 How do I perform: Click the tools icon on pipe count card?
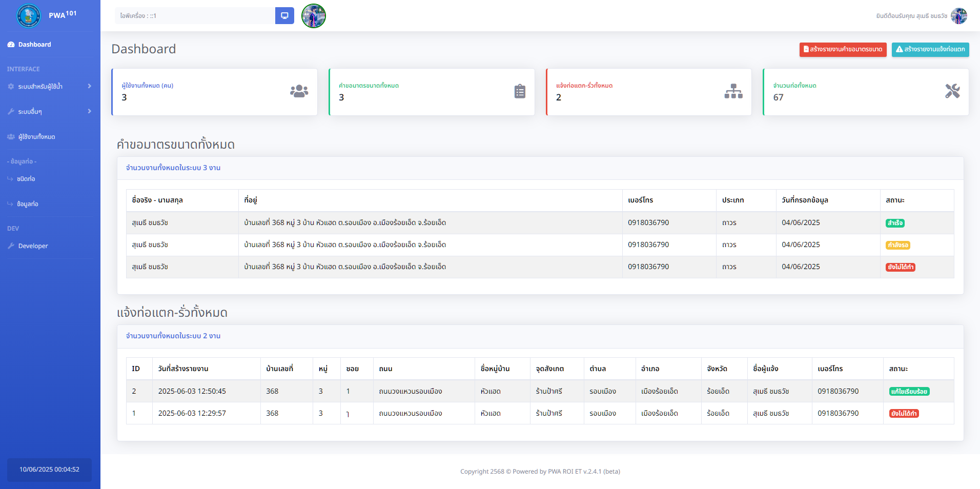coord(952,91)
